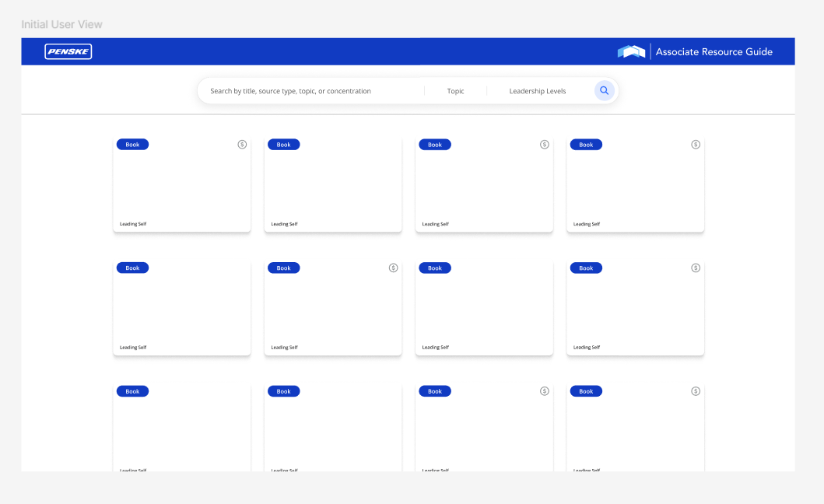824x504 pixels.
Task: Click Leading Self label on second-row third card
Action: (435, 348)
